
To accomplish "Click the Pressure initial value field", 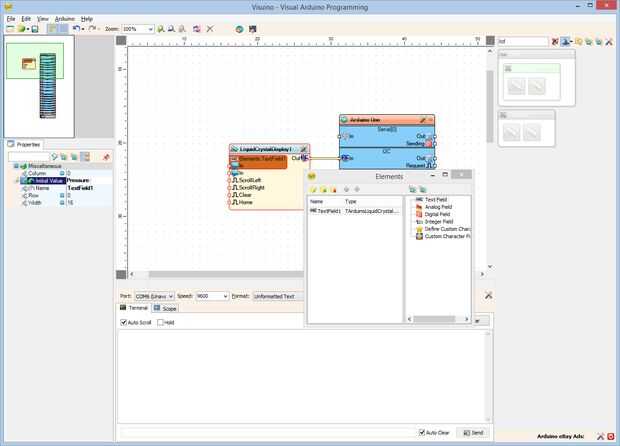I will click(89, 181).
